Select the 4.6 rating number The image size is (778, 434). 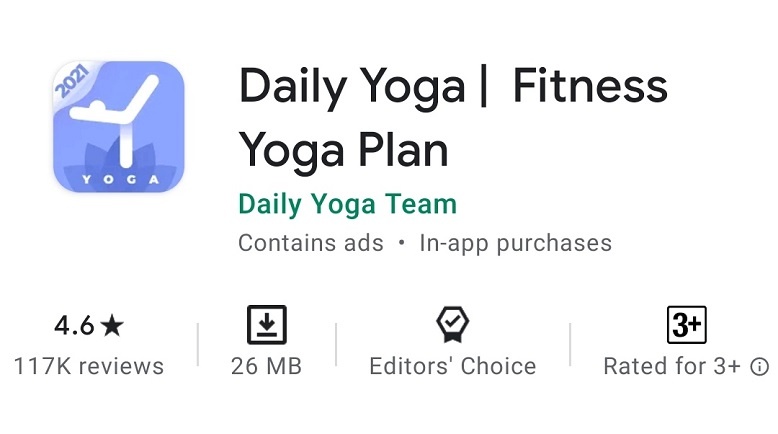coord(74,326)
